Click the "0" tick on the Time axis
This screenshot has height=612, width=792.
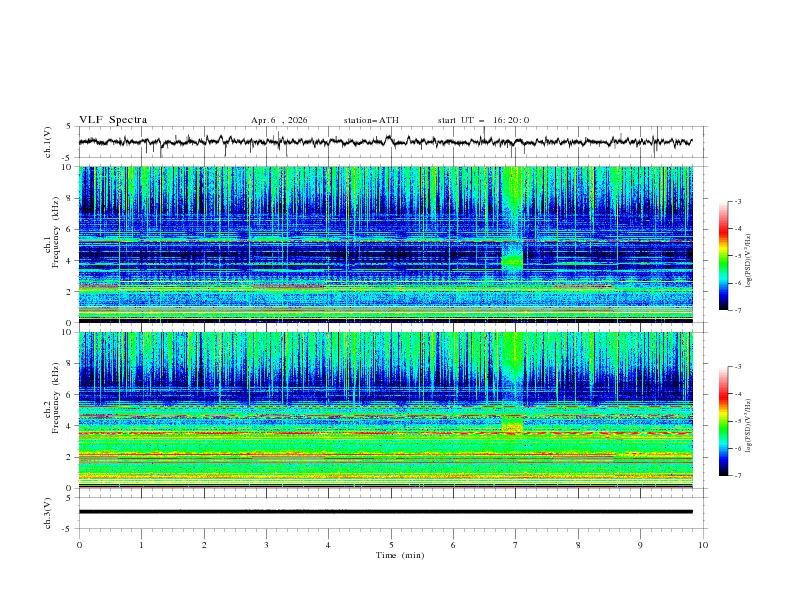[79, 545]
